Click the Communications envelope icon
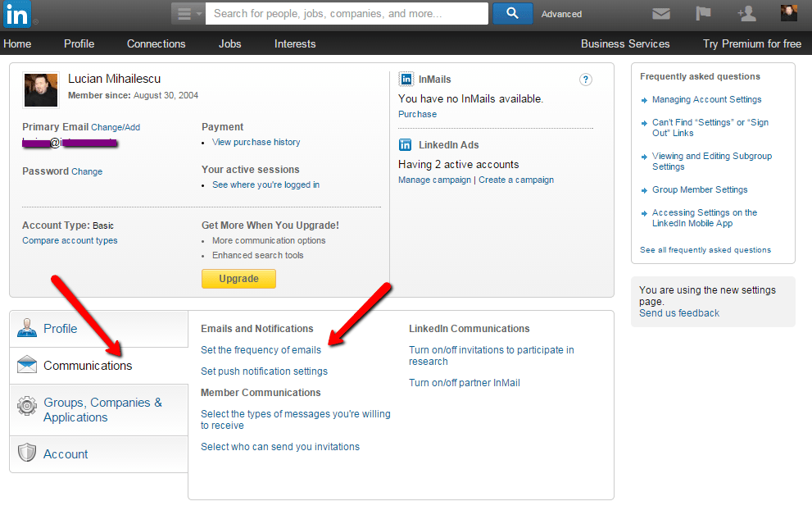Image resolution: width=812 pixels, height=524 pixels. pos(27,365)
